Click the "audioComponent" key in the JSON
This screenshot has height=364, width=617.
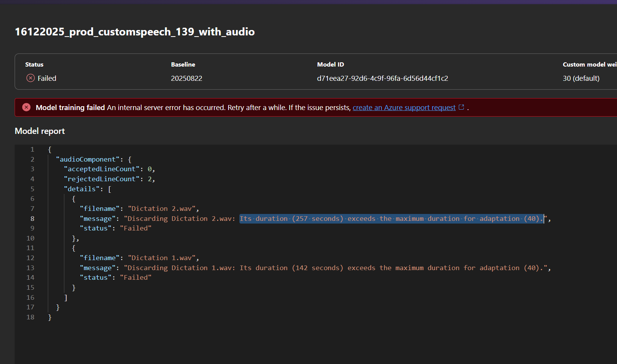(88, 159)
